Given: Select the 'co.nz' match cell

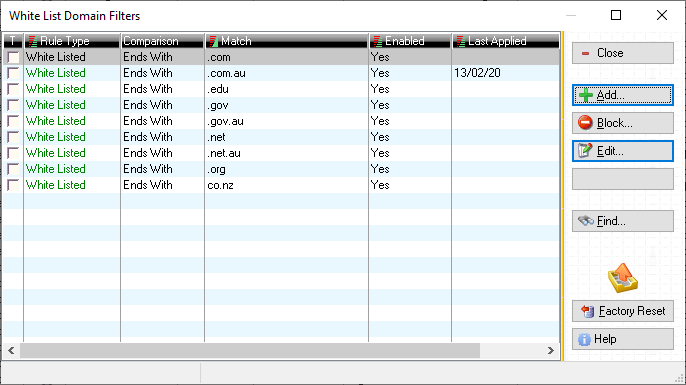Looking at the screenshot, I should pyautogui.click(x=286, y=185).
